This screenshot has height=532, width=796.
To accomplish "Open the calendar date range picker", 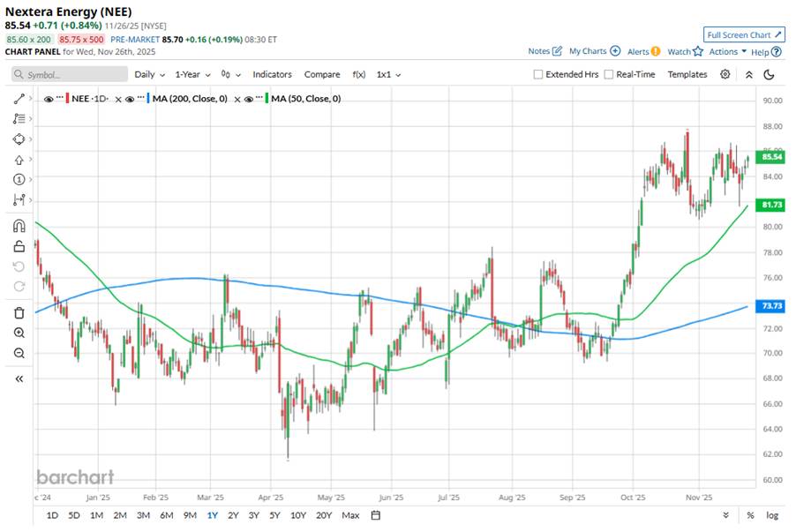I will point(376,515).
